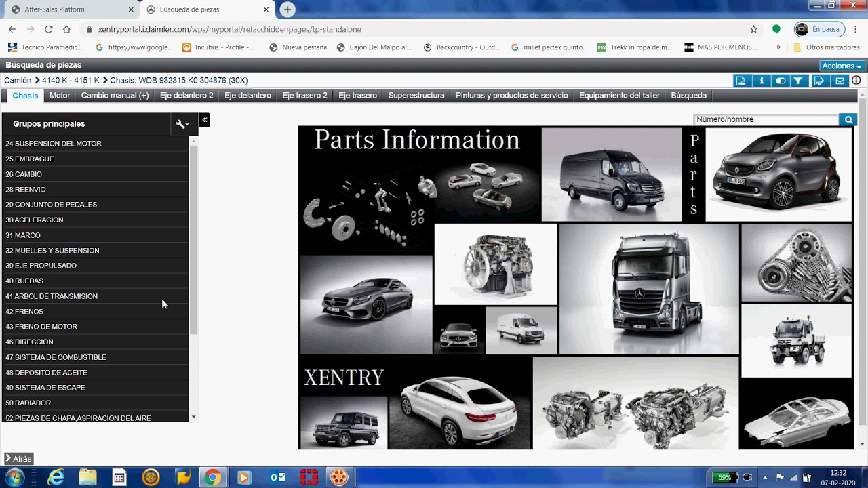The width and height of the screenshot is (868, 488).
Task: Open the notes document icon
Action: pos(819,81)
